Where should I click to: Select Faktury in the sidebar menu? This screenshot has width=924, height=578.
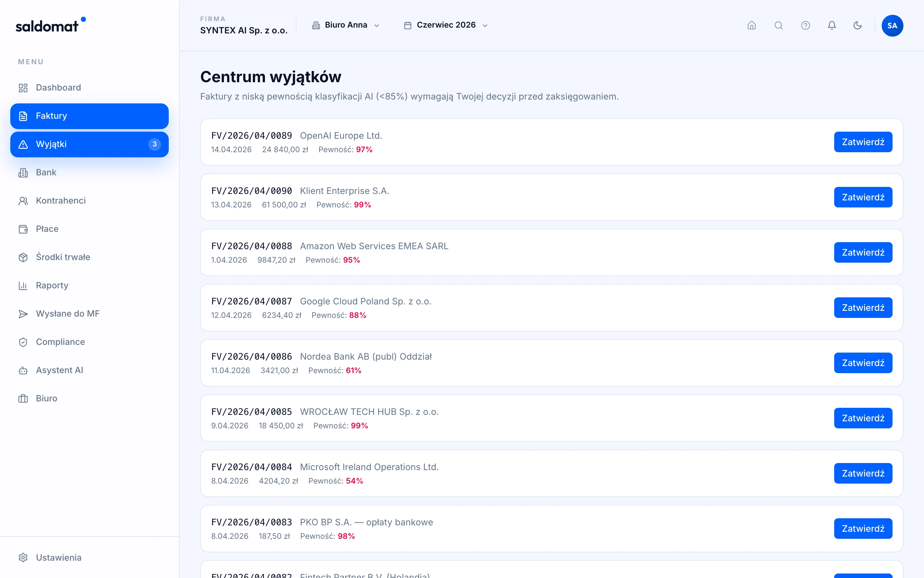(x=89, y=116)
